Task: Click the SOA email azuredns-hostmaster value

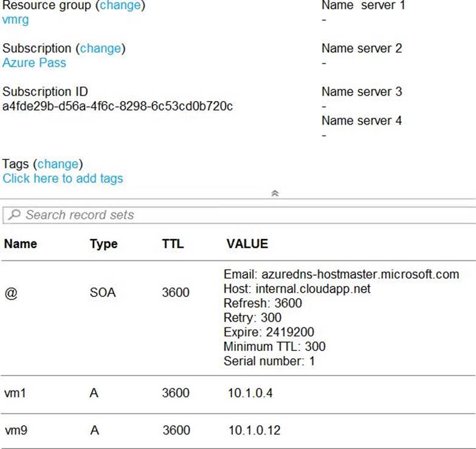Action: [341, 274]
